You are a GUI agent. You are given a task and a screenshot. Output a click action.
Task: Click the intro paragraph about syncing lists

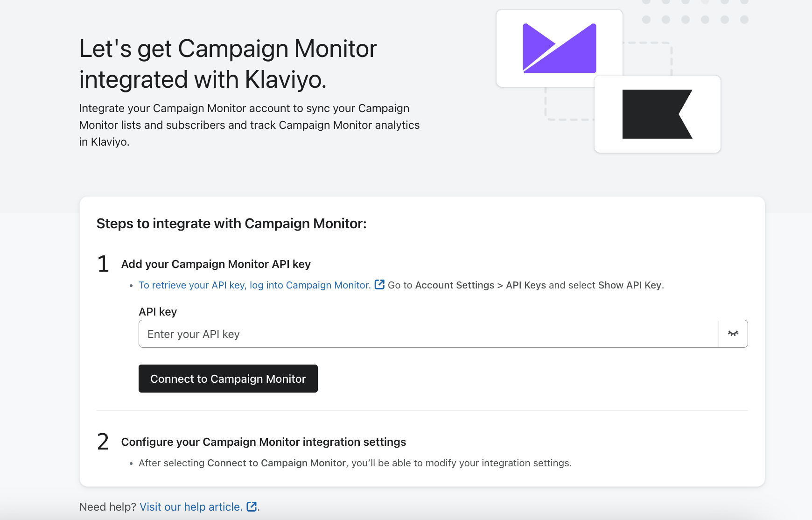(x=249, y=125)
